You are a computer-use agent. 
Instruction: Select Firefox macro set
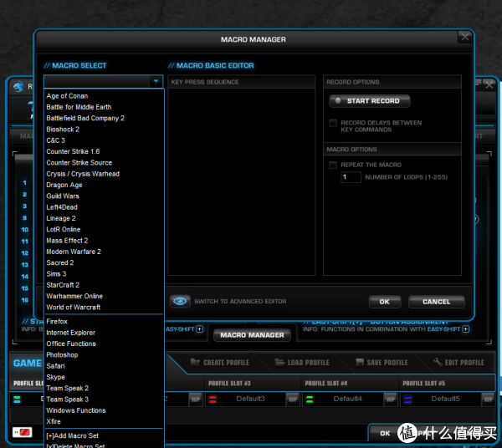click(x=57, y=322)
